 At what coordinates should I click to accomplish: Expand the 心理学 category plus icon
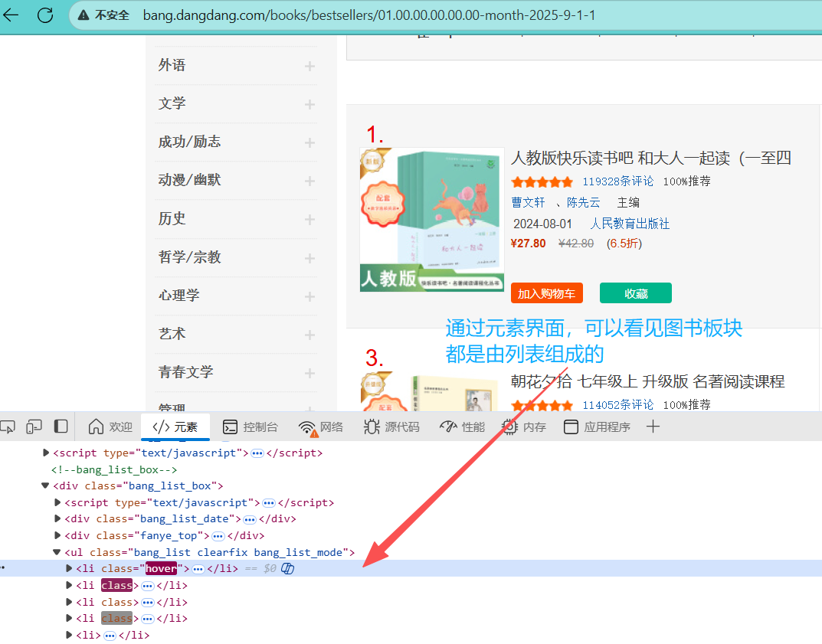coord(309,296)
